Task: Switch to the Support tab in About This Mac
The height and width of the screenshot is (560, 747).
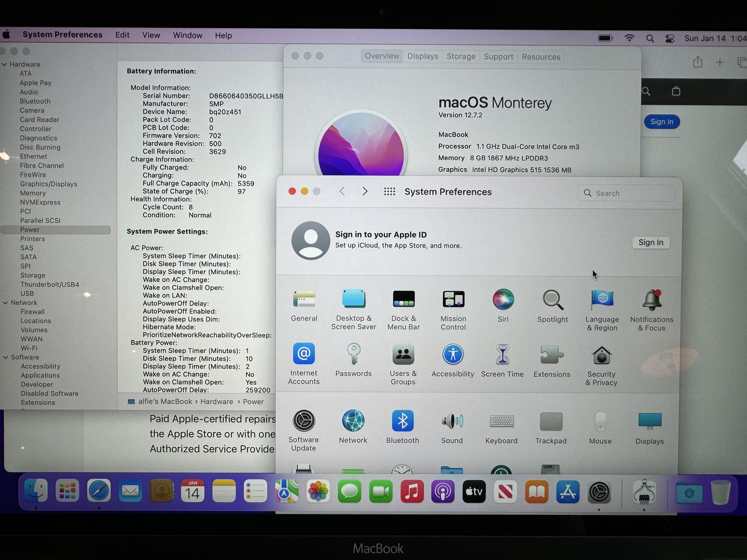Action: tap(499, 57)
